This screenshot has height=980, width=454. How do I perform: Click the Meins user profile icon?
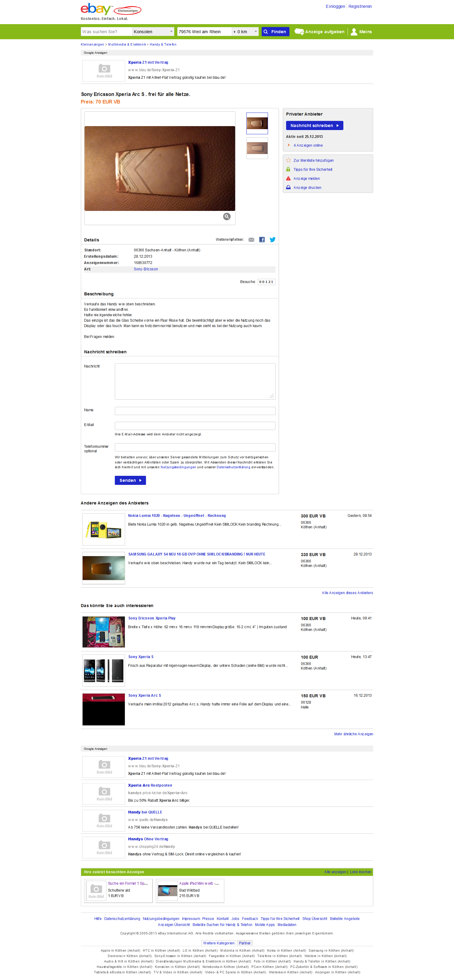354,32
